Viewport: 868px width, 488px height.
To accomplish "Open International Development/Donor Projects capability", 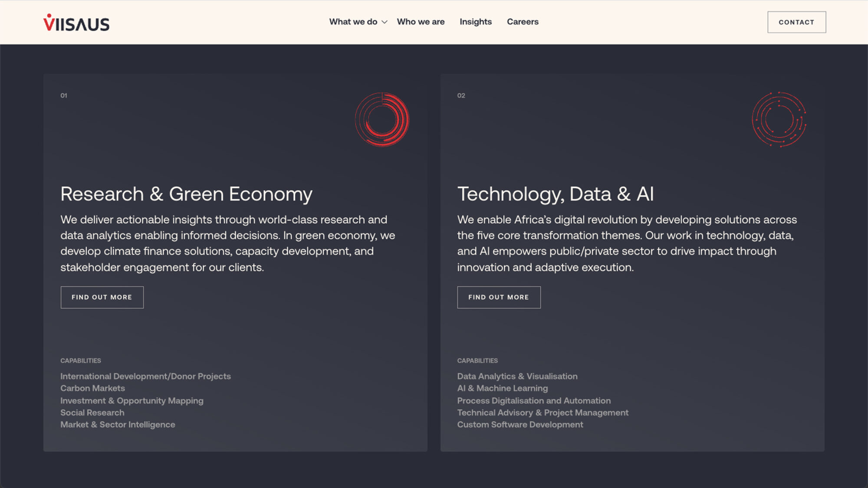I will (x=145, y=376).
